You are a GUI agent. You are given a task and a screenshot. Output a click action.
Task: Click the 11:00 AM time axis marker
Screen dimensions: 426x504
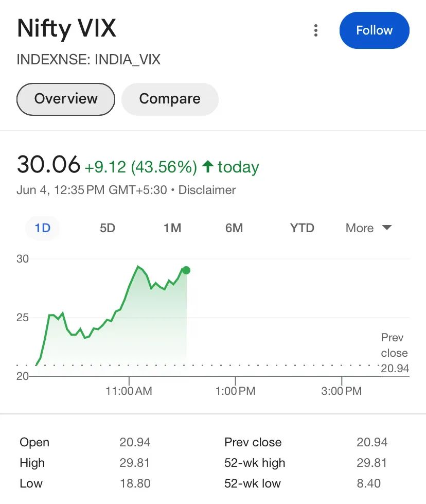coord(129,391)
